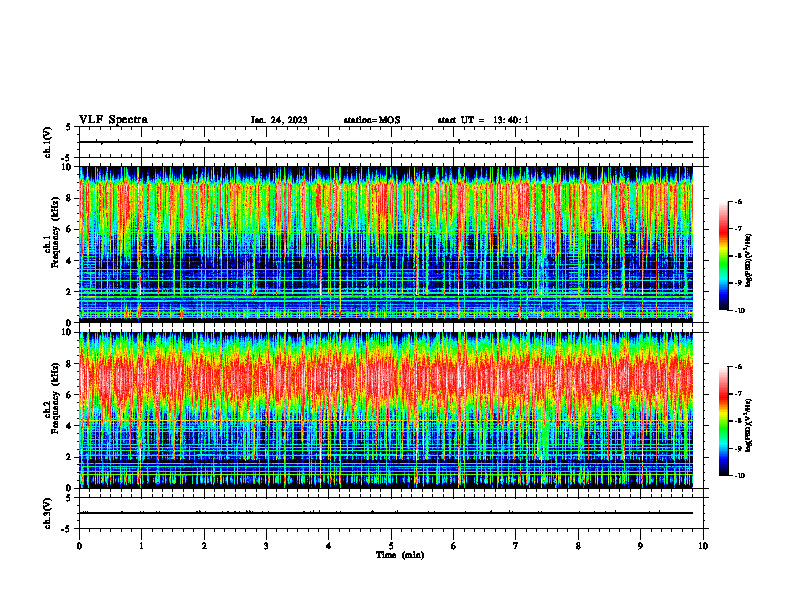Click the "-7" label on ch.2 color scale
The image size is (792, 612).
(x=738, y=394)
